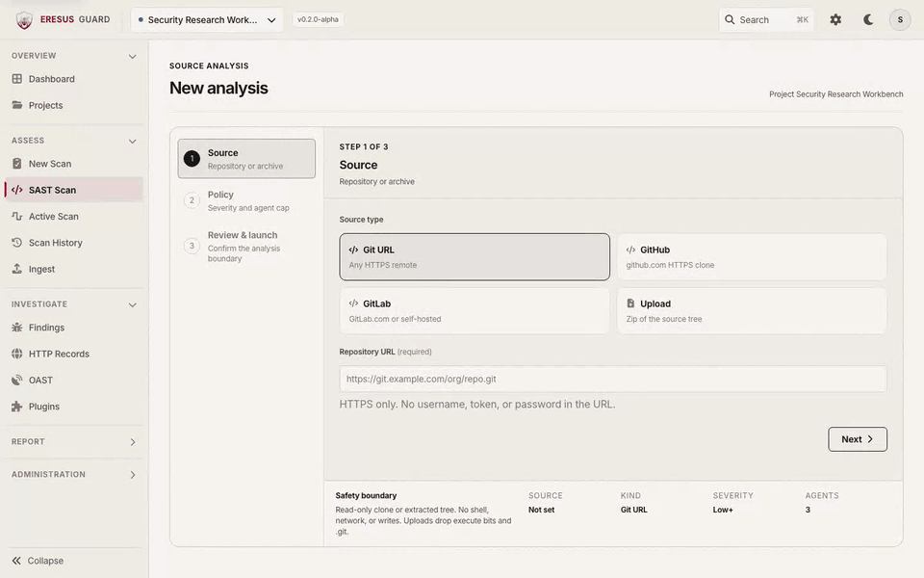Click into the Repository URL field

tap(613, 379)
